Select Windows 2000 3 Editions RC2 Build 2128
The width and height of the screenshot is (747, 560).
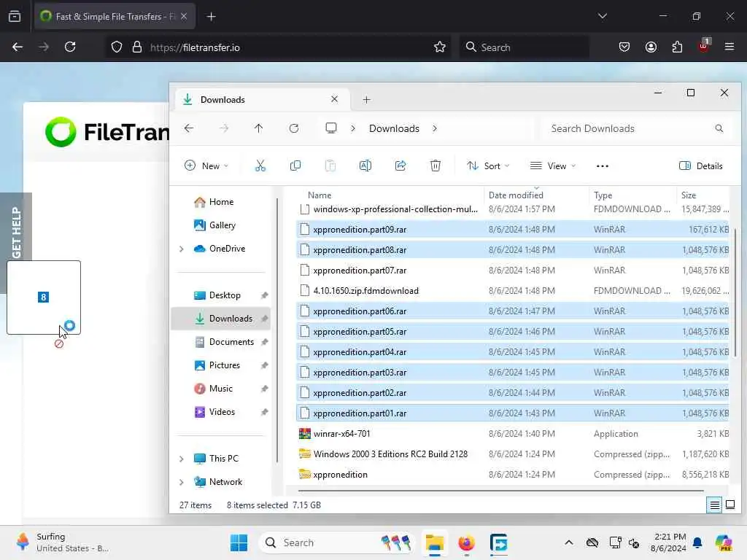click(x=512, y=454)
